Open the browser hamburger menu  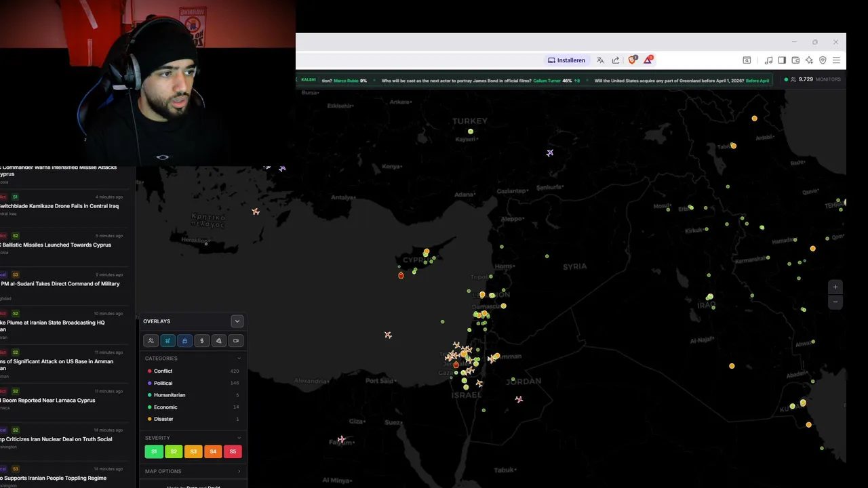[836, 60]
